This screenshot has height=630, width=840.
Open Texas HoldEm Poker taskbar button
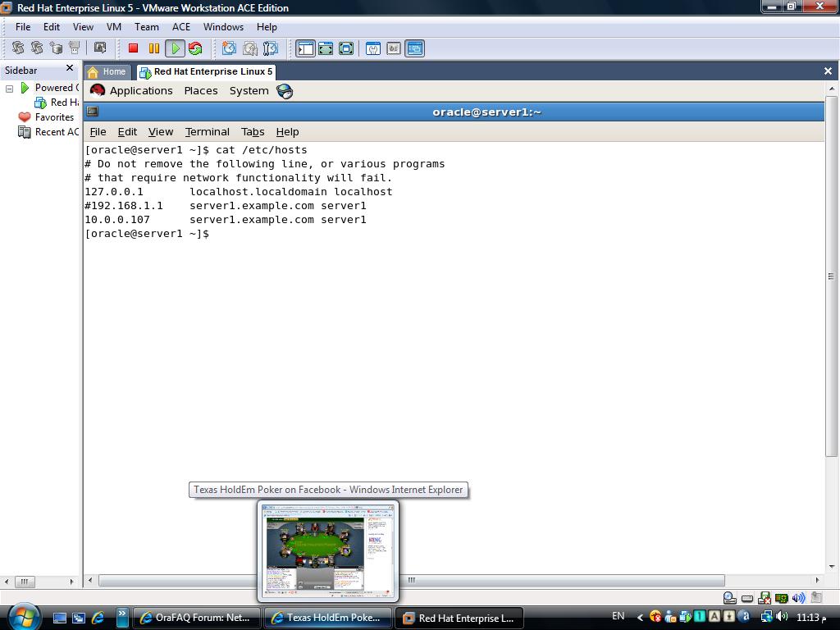tap(326, 618)
